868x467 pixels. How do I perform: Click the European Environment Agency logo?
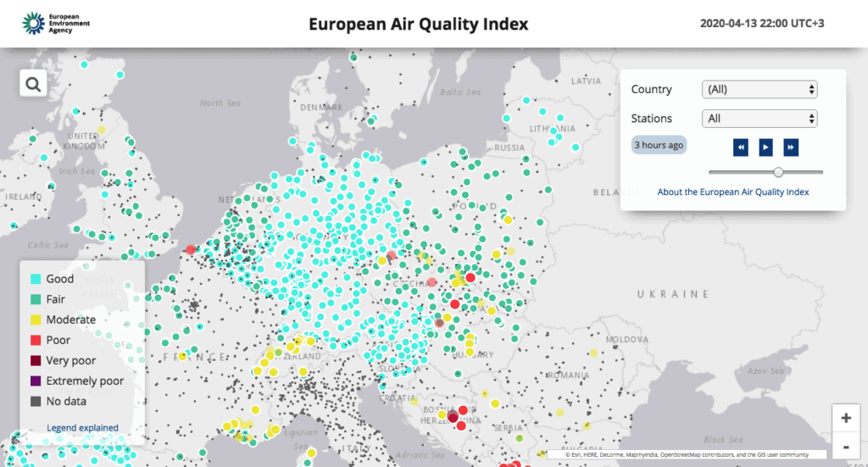point(56,24)
